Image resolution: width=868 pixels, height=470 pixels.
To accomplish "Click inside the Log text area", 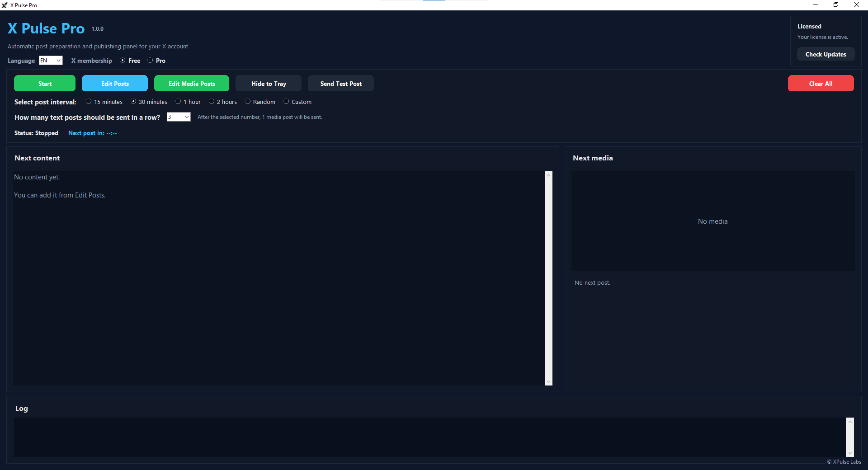I will [429, 437].
